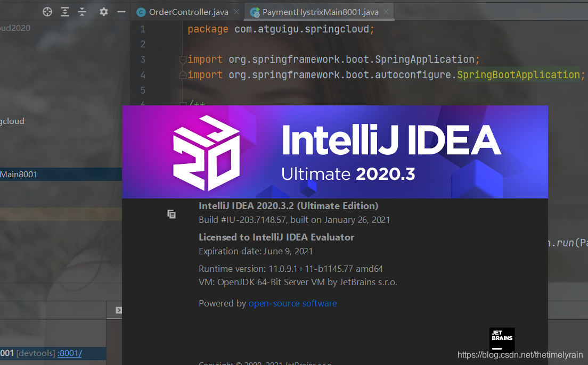Select PaymentHystrixMain8001.java tab

click(x=320, y=12)
